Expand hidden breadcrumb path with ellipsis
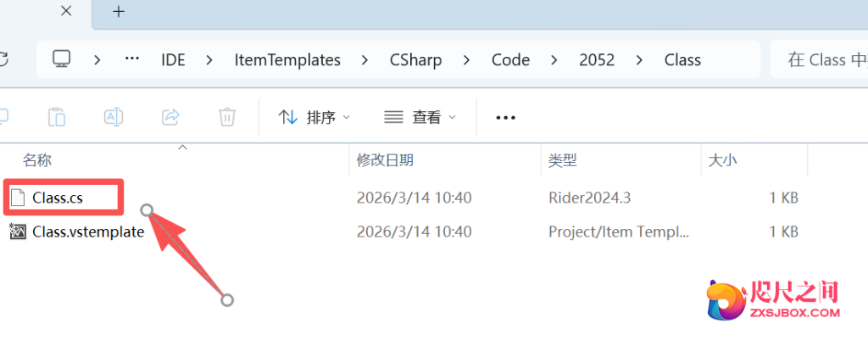This screenshot has height=346, width=868. tap(131, 59)
